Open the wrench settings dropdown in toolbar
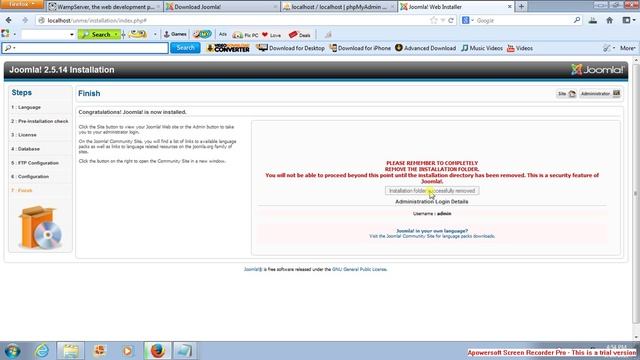Image resolution: width=640 pixels, height=360 pixels. click(x=609, y=48)
